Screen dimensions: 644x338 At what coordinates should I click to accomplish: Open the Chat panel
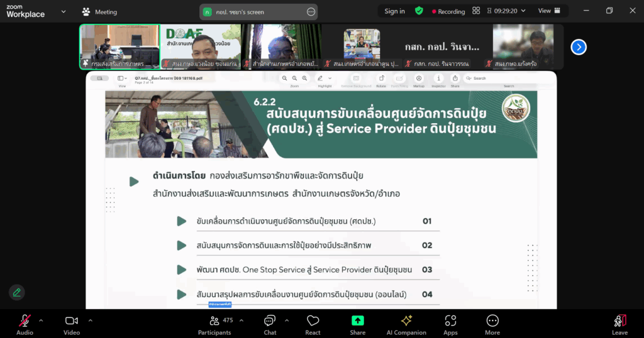[x=270, y=324]
